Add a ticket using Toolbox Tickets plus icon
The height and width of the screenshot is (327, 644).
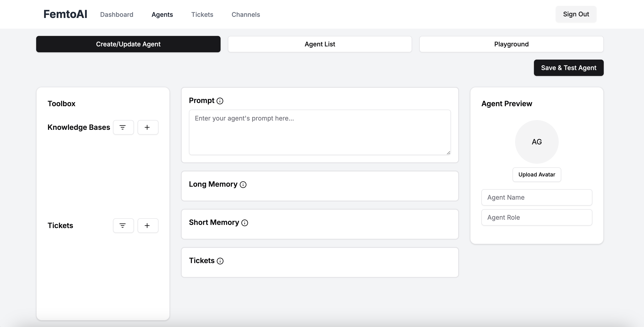(x=148, y=226)
